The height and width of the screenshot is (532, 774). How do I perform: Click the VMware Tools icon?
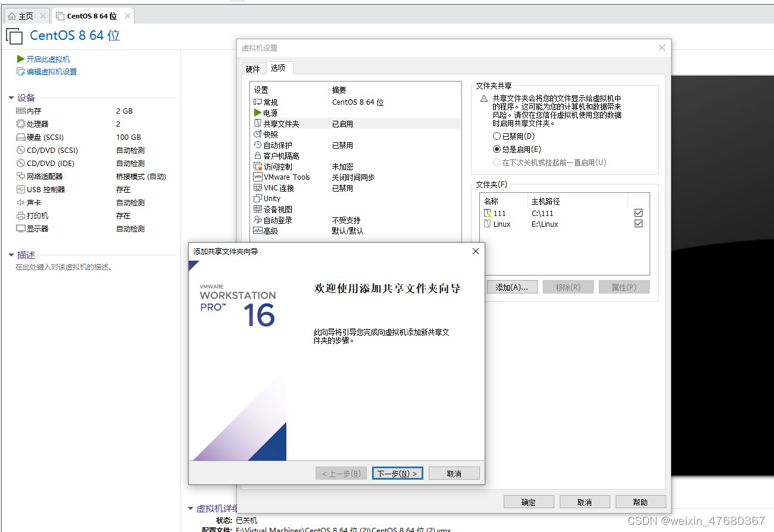point(258,177)
